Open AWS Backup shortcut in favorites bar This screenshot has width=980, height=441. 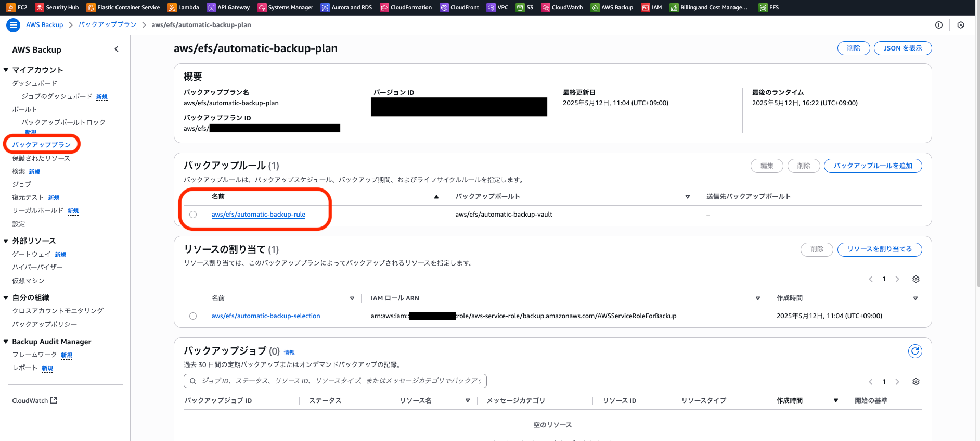coord(612,7)
